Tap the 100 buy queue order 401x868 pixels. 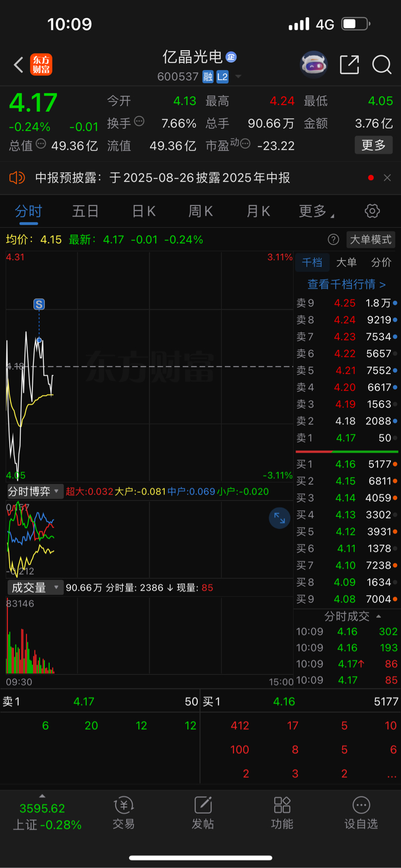click(240, 749)
